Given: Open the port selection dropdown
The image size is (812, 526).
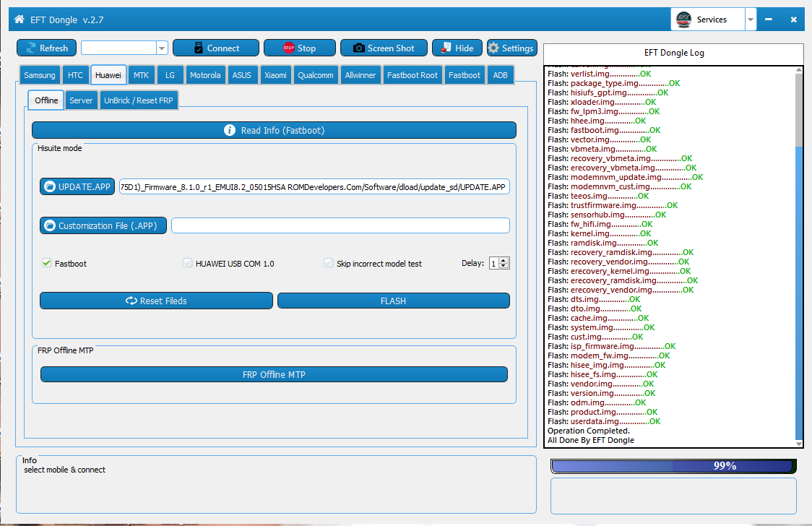Looking at the screenshot, I should (x=162, y=48).
